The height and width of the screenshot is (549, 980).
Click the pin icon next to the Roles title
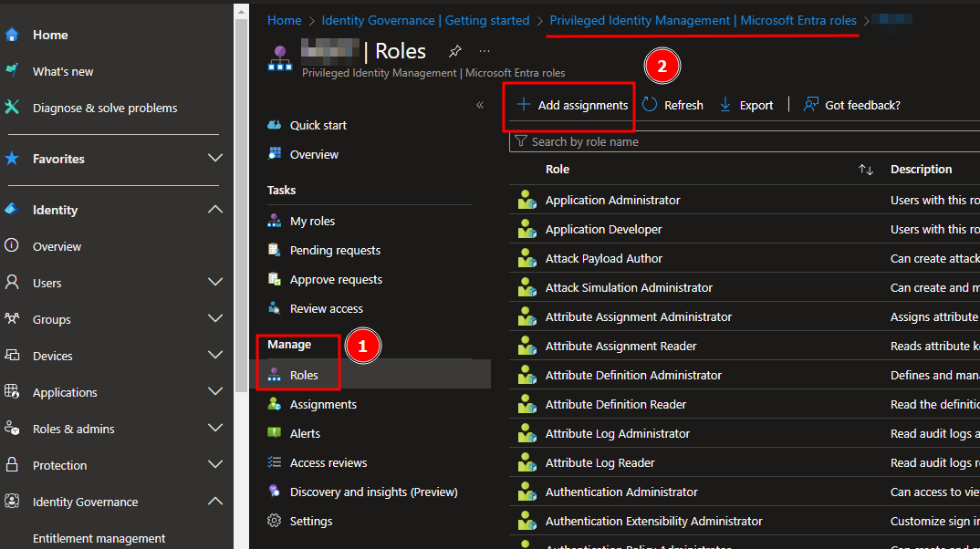(x=454, y=52)
